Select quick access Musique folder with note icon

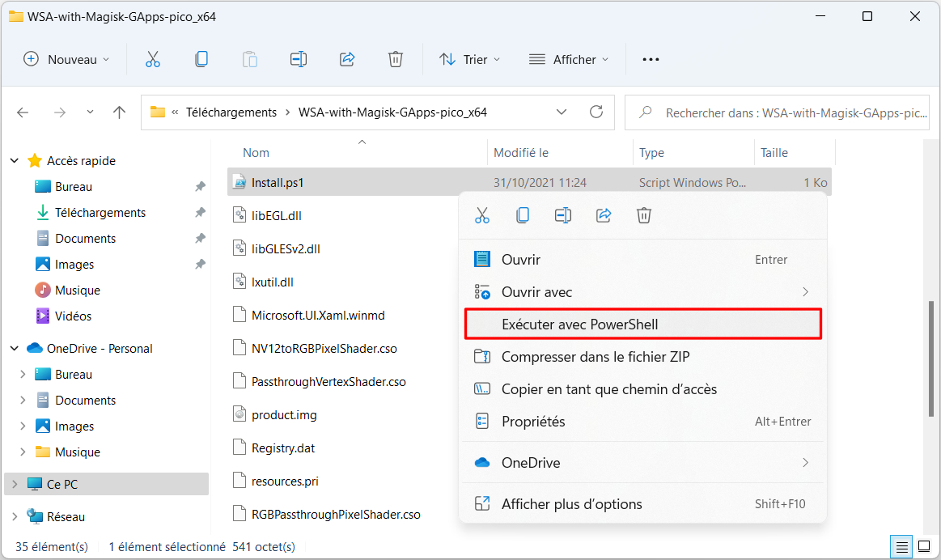(x=78, y=290)
